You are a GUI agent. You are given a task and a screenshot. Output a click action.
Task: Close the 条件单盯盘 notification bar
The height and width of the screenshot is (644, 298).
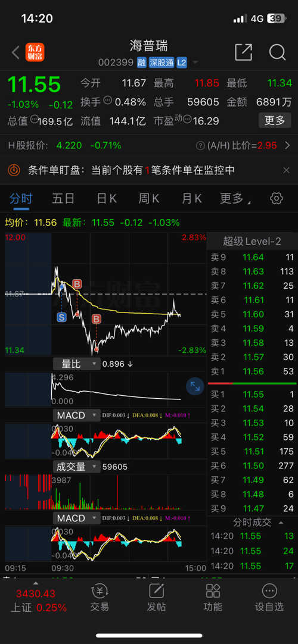[x=286, y=170]
